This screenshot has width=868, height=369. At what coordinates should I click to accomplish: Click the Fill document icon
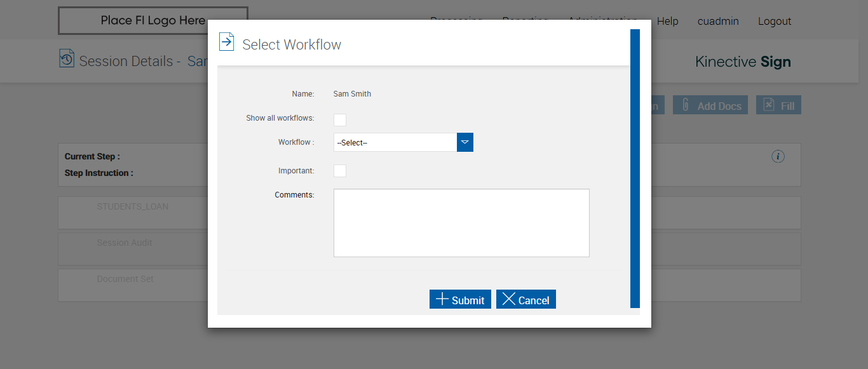769,105
